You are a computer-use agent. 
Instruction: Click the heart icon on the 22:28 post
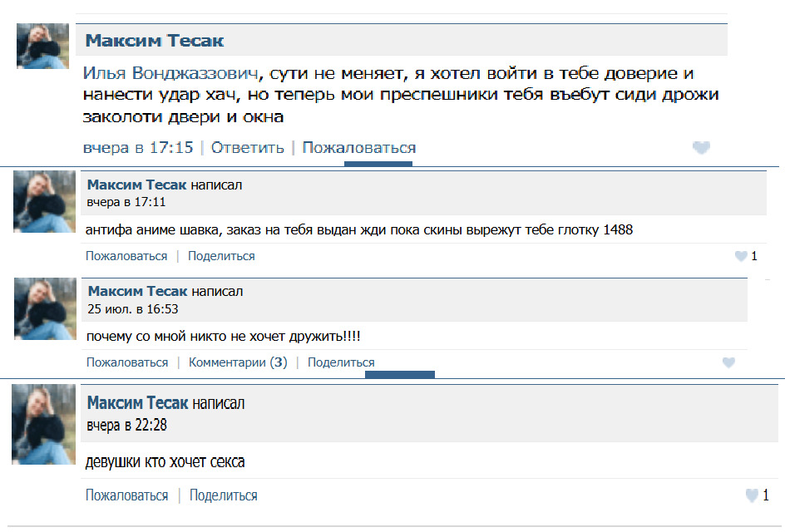tap(752, 495)
